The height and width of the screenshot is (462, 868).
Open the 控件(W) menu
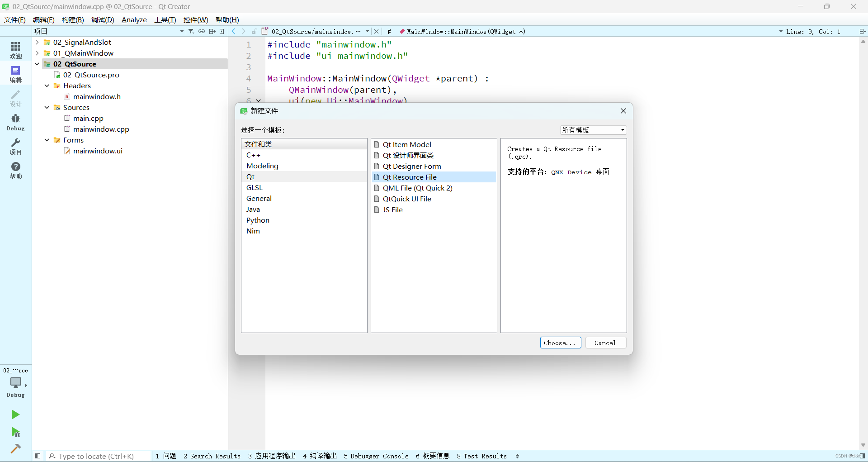point(196,19)
